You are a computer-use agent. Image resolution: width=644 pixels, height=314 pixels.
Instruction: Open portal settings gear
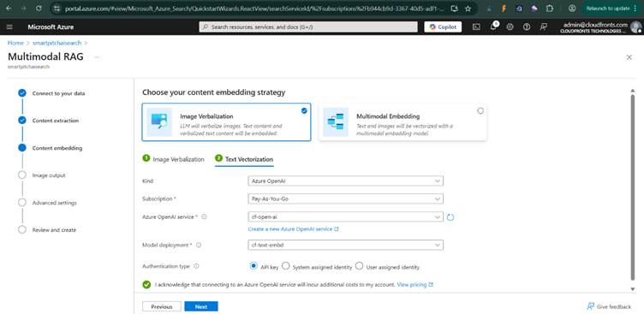point(510,27)
